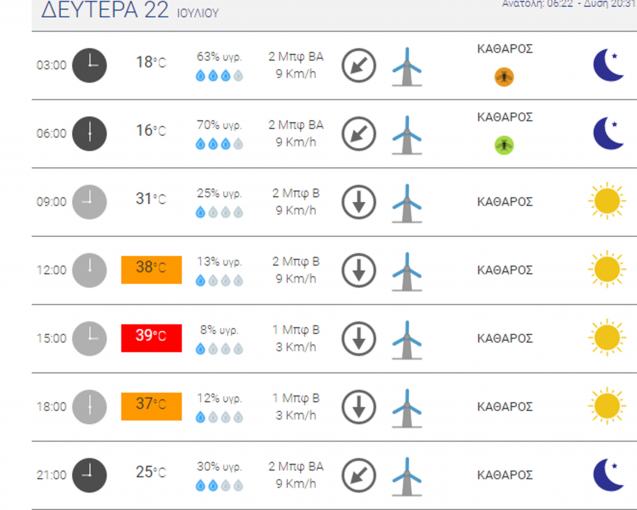Click the sun icon at 15:00
This screenshot has width=637, height=510.
click(607, 338)
